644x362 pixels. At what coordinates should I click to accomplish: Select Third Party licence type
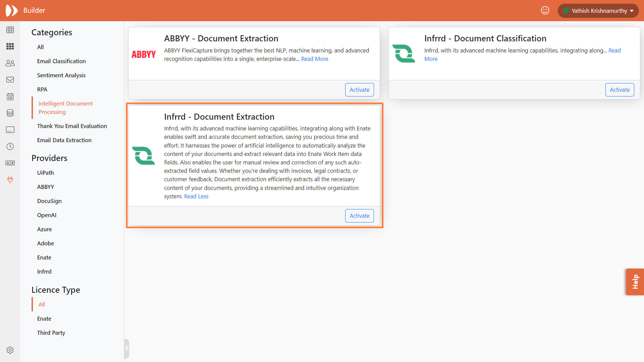(51, 333)
